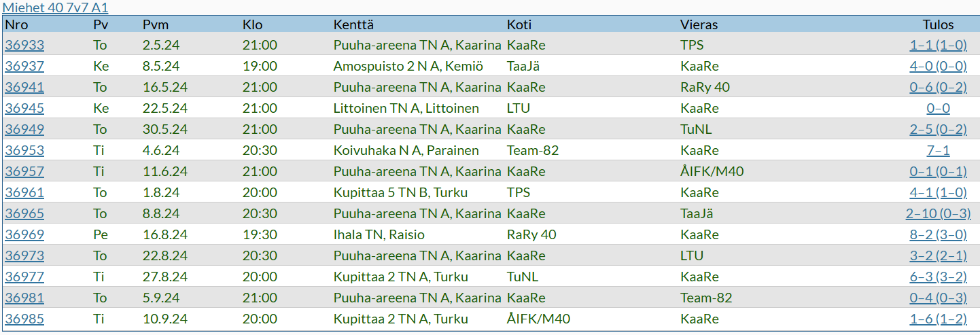980x335 pixels.
Task: Open the 1–1 (1–0) result link
Action: pyautogui.click(x=938, y=46)
